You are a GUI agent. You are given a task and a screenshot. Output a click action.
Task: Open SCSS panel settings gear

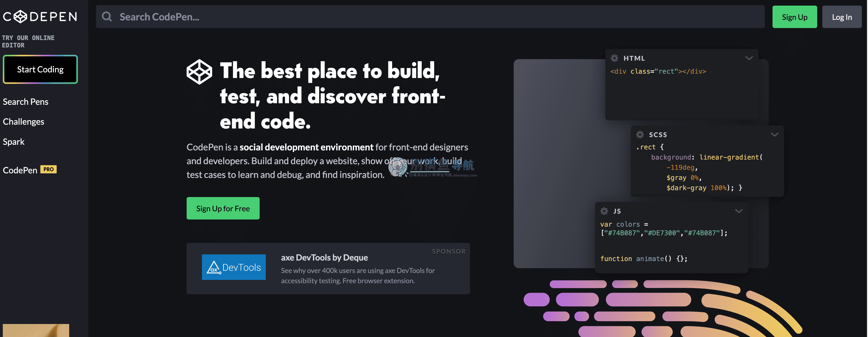(640, 135)
